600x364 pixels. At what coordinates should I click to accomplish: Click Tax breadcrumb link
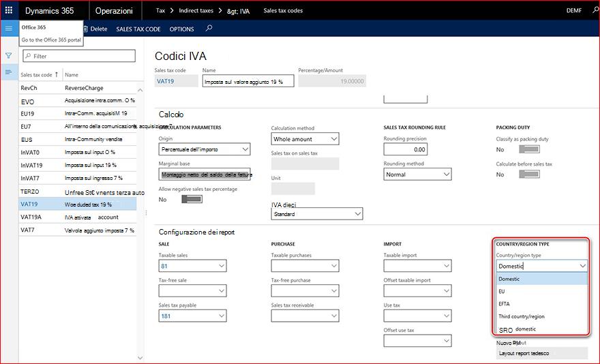160,11
